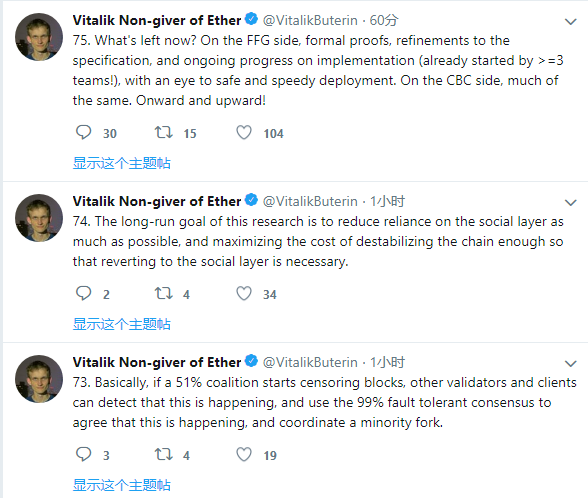Open Vitalik's avatar on tweet 75
The image size is (588, 498).
click(x=39, y=37)
